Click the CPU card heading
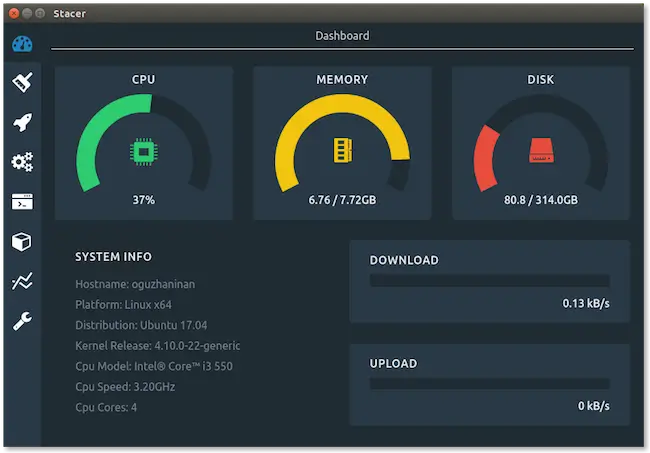The height and width of the screenshot is (453, 650). (143, 80)
